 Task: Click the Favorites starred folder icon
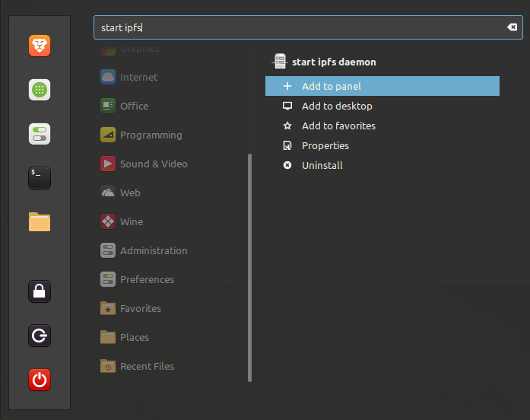coord(108,308)
